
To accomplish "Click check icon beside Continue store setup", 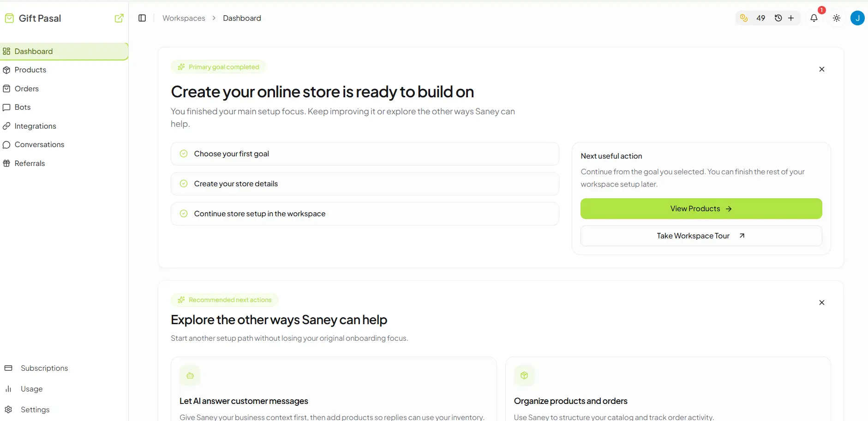I will 184,213.
